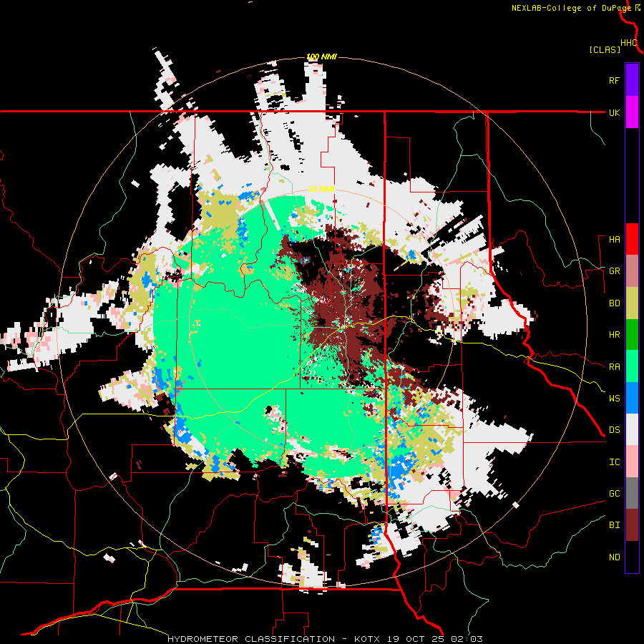Click the RF legend label
The width and height of the screenshot is (644, 644).
pos(614,80)
